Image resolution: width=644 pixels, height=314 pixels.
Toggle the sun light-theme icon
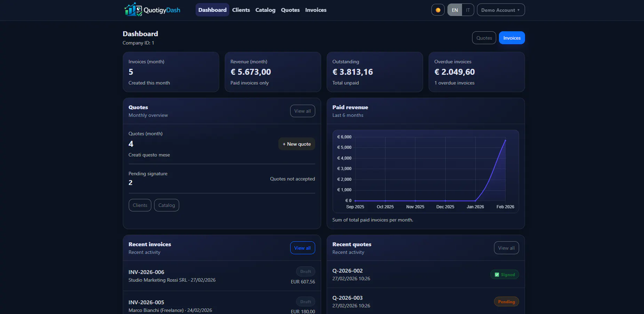438,10
